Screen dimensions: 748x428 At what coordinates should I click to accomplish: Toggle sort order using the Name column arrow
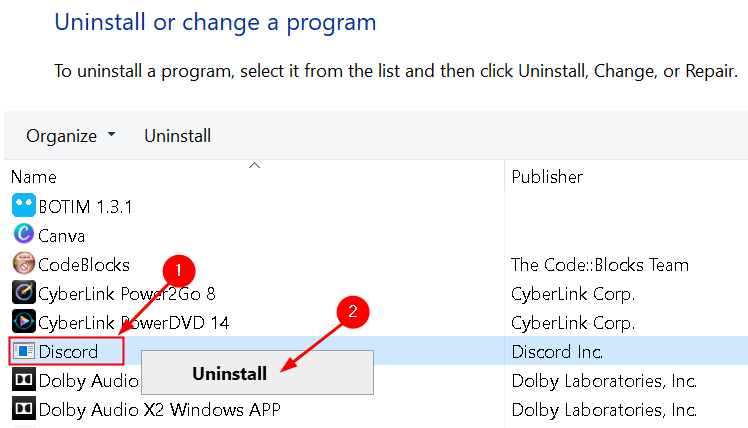[x=254, y=166]
